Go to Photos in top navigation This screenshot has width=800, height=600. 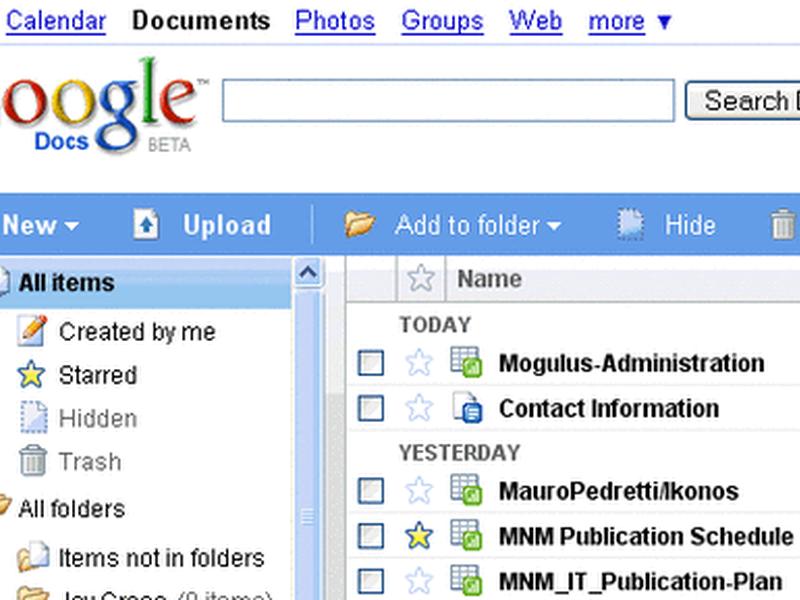click(x=335, y=21)
